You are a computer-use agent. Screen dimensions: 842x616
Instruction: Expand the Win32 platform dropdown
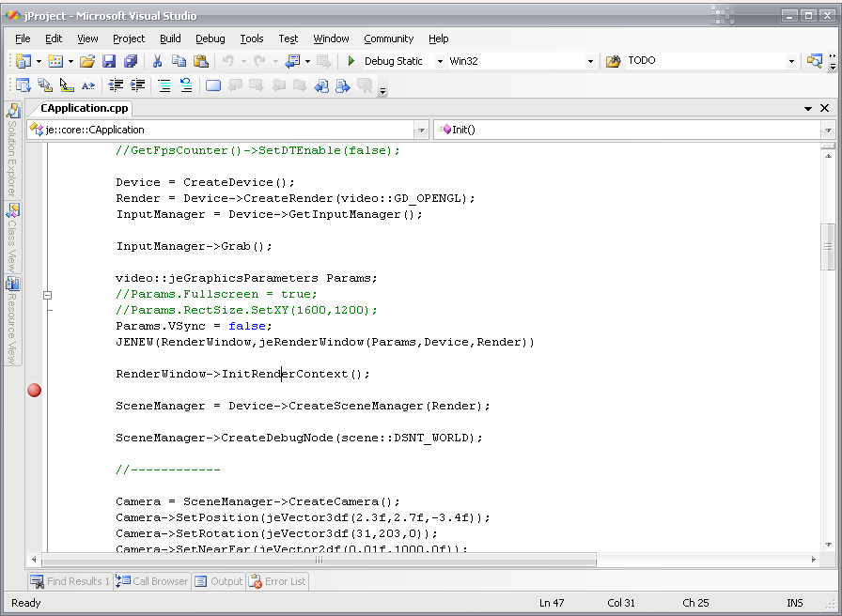pos(590,62)
